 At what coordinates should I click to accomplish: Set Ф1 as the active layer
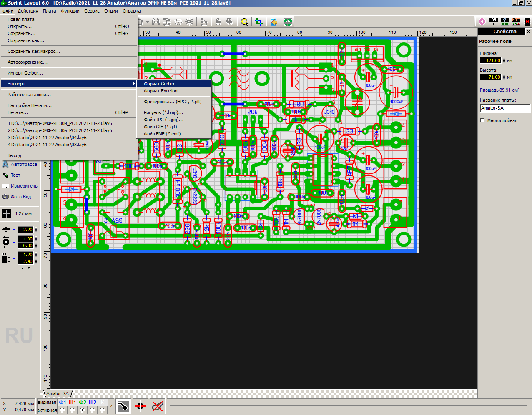[x=62, y=410]
